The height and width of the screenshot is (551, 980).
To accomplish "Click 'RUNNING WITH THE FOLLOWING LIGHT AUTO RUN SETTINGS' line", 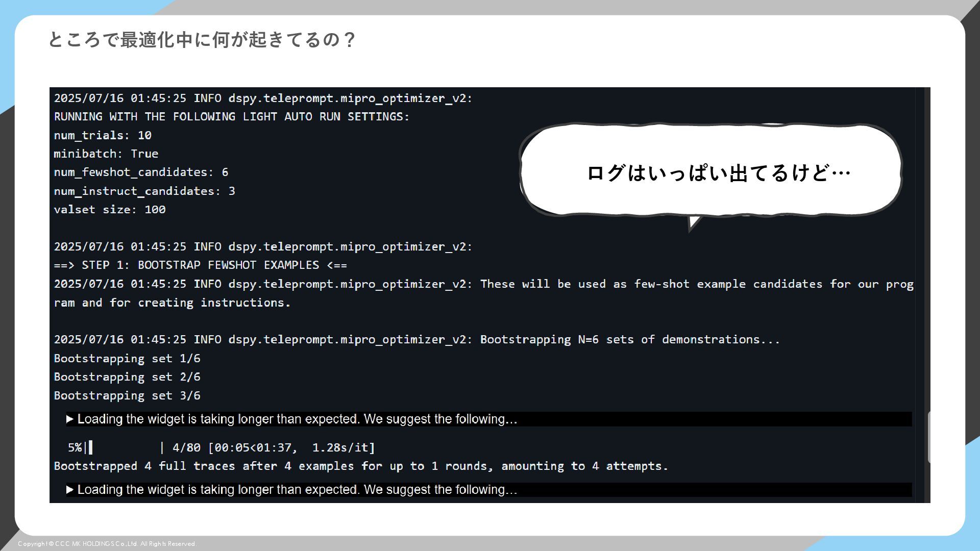I will coord(231,117).
